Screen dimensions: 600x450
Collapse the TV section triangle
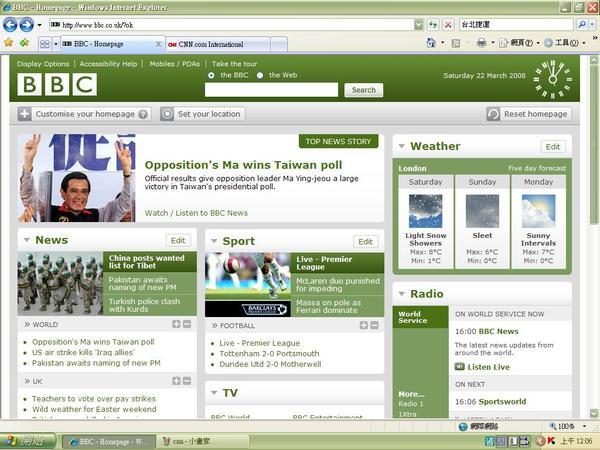point(214,393)
